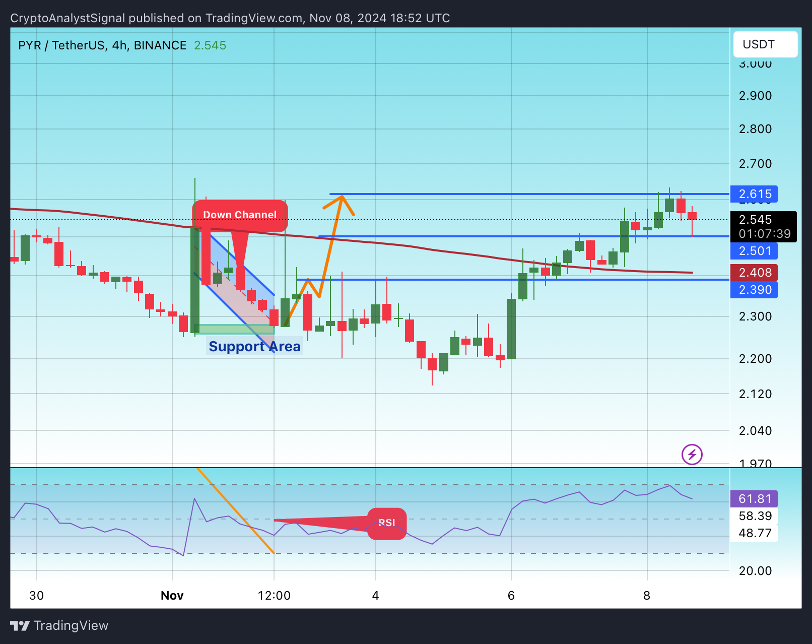Click the 2.120 price axis tick
812x644 pixels.
coord(755,394)
